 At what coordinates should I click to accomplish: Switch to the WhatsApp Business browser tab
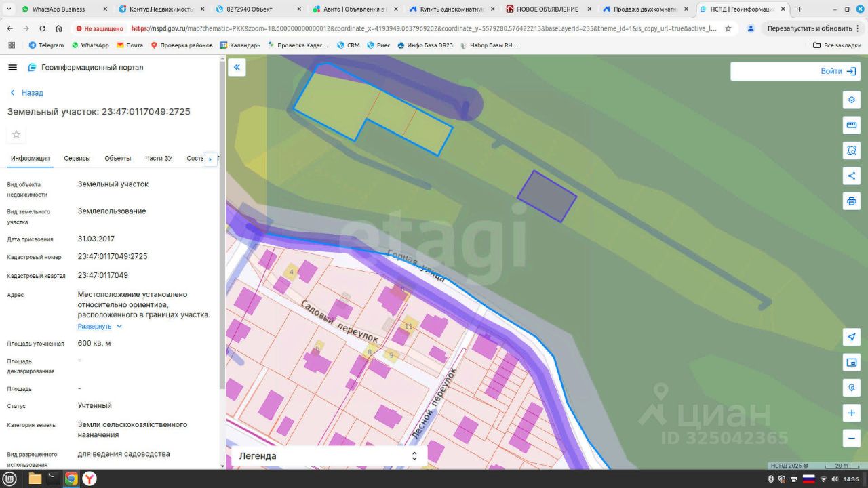click(64, 9)
